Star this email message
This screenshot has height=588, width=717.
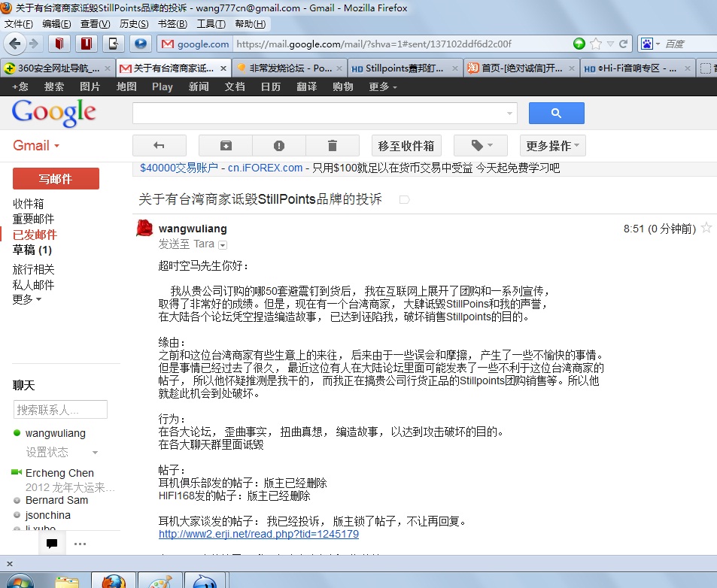[706, 228]
